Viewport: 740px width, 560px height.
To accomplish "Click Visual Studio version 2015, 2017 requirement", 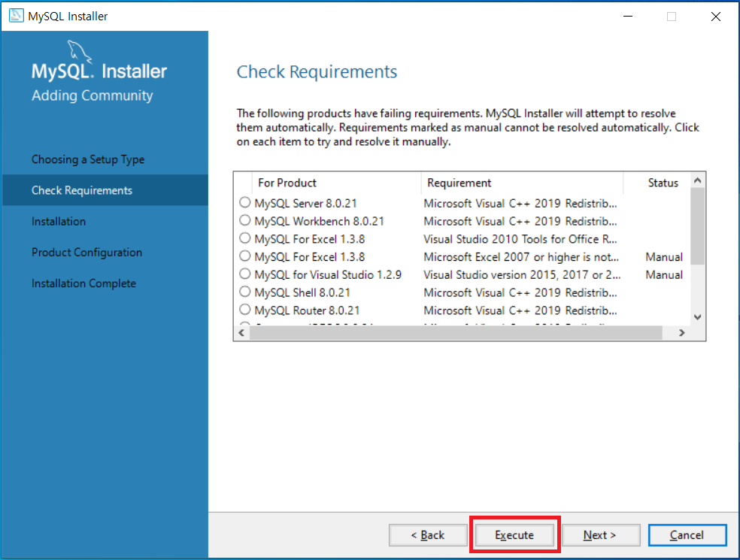I will [522, 275].
